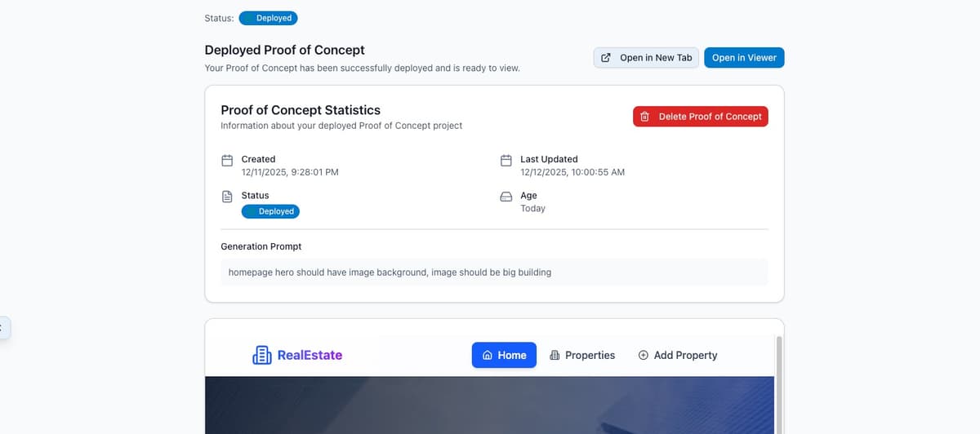Viewport: 980px width, 434px height.
Task: Click the trash icon in Delete button
Action: coord(644,117)
